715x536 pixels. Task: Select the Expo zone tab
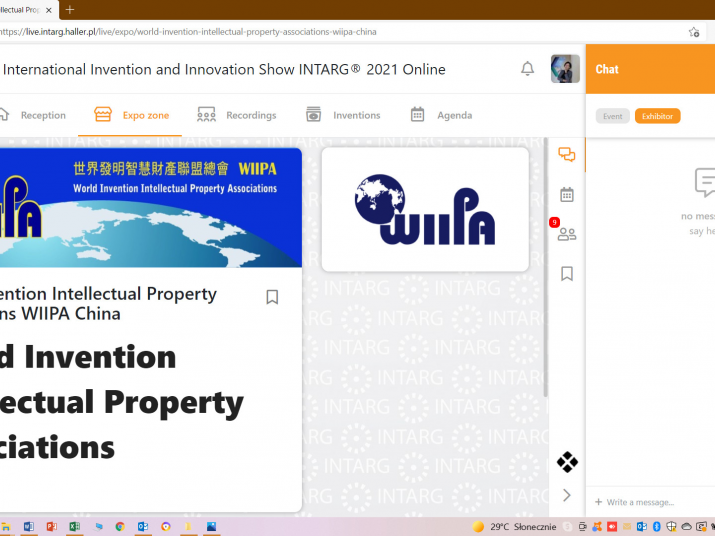click(133, 115)
